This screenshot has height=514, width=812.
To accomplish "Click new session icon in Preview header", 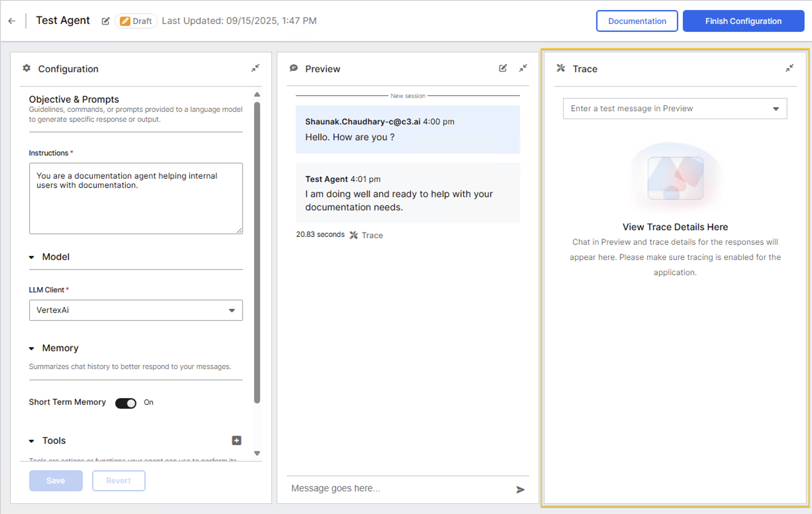I will [x=502, y=68].
